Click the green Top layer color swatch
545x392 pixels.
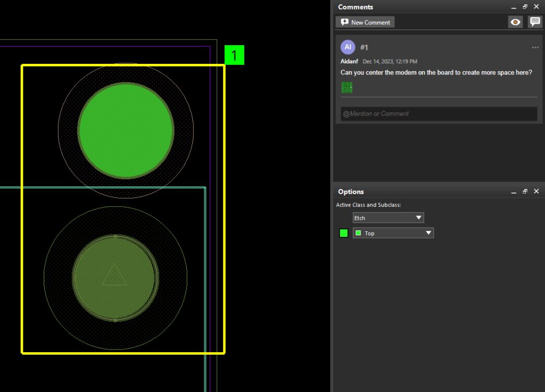(344, 233)
